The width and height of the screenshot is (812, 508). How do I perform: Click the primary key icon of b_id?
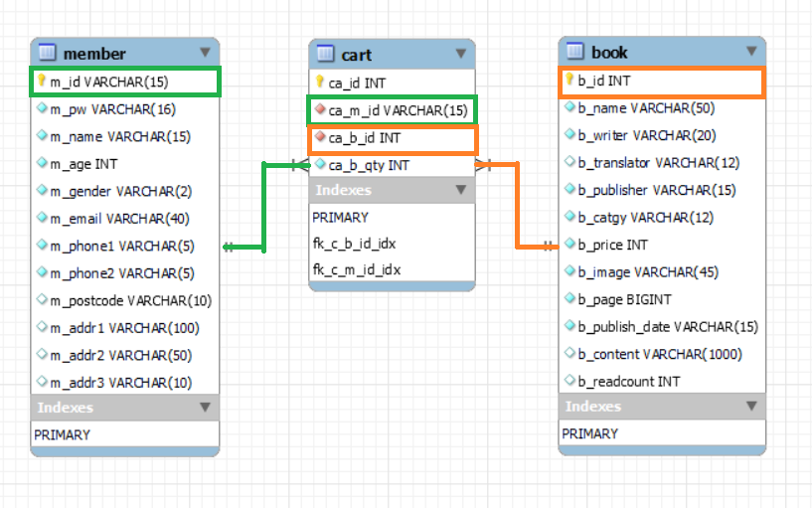pyautogui.click(x=569, y=80)
